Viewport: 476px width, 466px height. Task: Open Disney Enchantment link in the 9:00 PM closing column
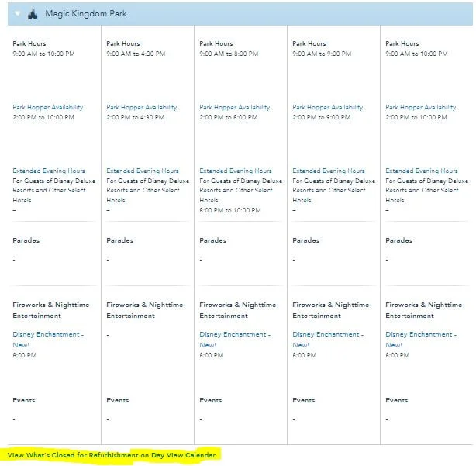click(328, 340)
